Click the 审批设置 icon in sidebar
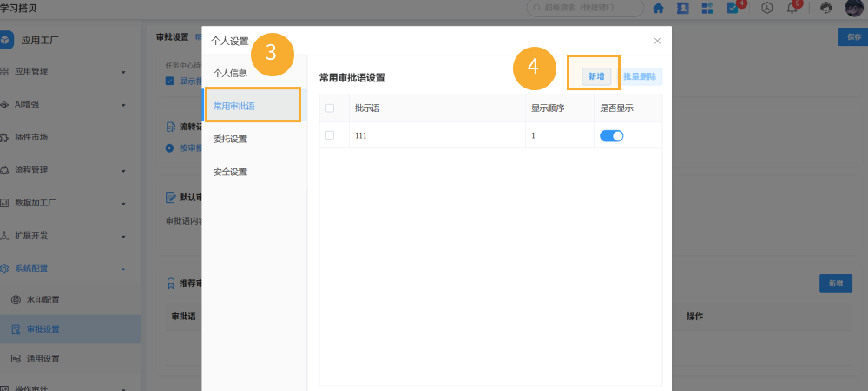Viewport: 868px width, 391px height. [16, 329]
